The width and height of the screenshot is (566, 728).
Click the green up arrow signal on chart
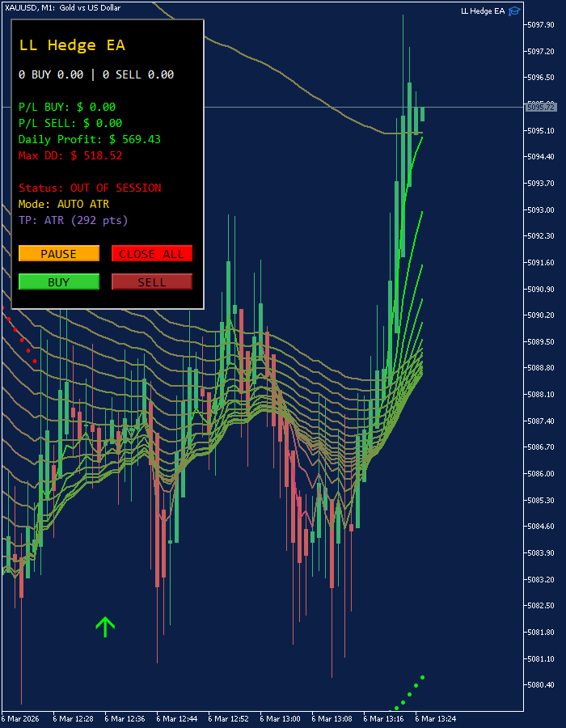click(x=105, y=627)
